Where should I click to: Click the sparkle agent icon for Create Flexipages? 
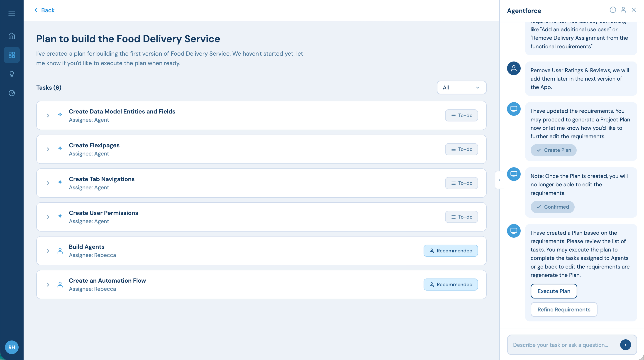60,148
